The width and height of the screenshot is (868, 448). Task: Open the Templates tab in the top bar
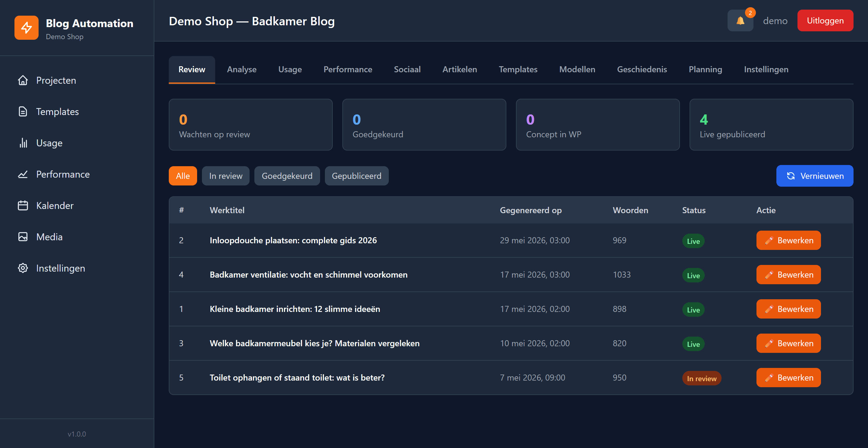pos(518,69)
